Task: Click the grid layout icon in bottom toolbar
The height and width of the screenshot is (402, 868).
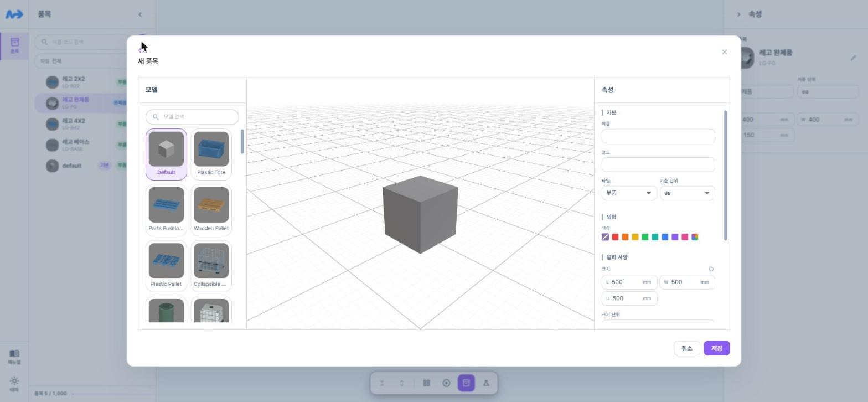Action: 426,383
